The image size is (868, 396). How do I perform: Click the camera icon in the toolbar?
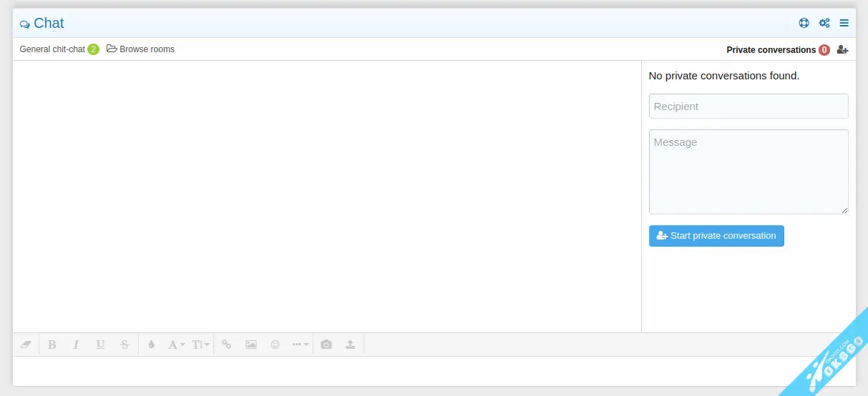(326, 345)
